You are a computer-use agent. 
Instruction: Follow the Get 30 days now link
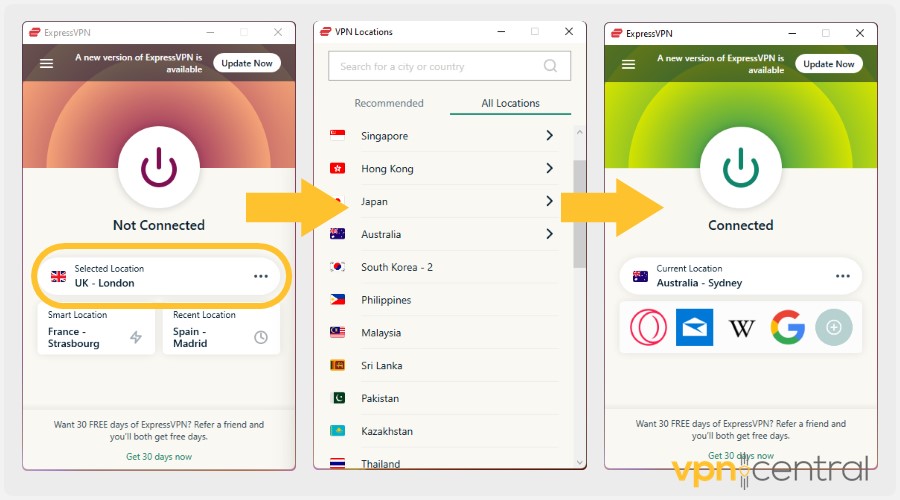(x=159, y=456)
